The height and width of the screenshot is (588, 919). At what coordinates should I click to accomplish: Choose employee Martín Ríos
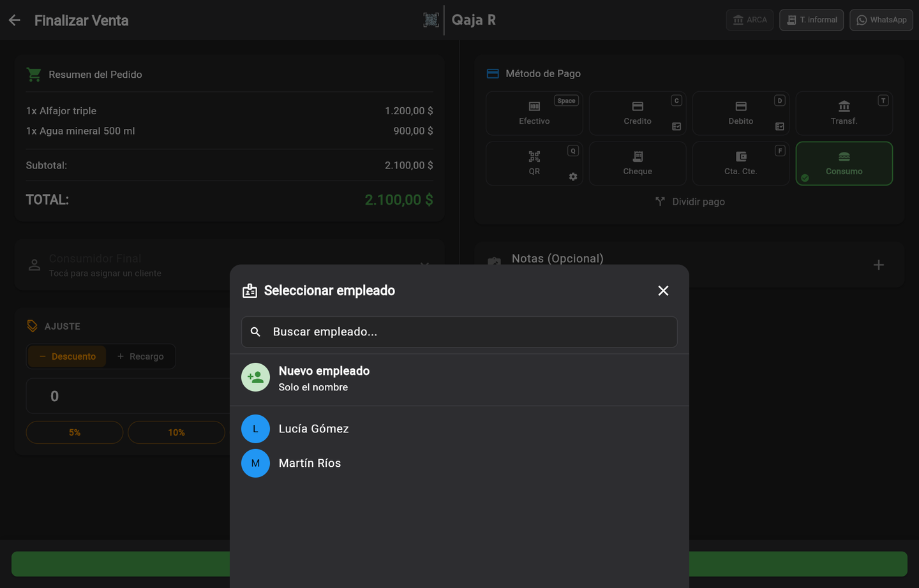coord(459,463)
